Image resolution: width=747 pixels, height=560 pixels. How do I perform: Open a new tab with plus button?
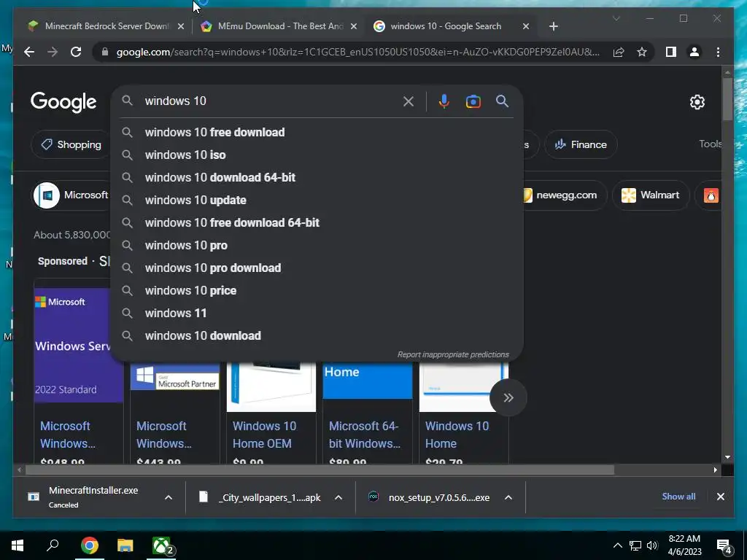pyautogui.click(x=553, y=26)
